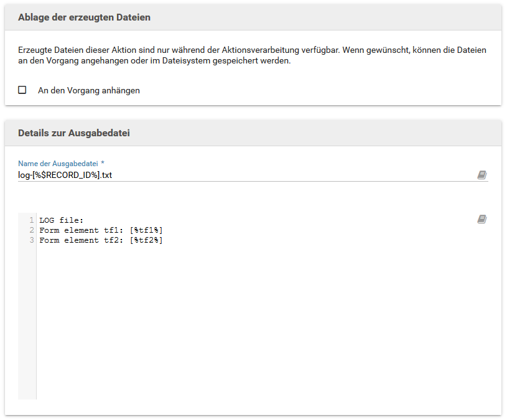Enable the "An den Vorgang anhängen" checkbox
Viewport: 507px width, 420px height.
pyautogui.click(x=22, y=90)
